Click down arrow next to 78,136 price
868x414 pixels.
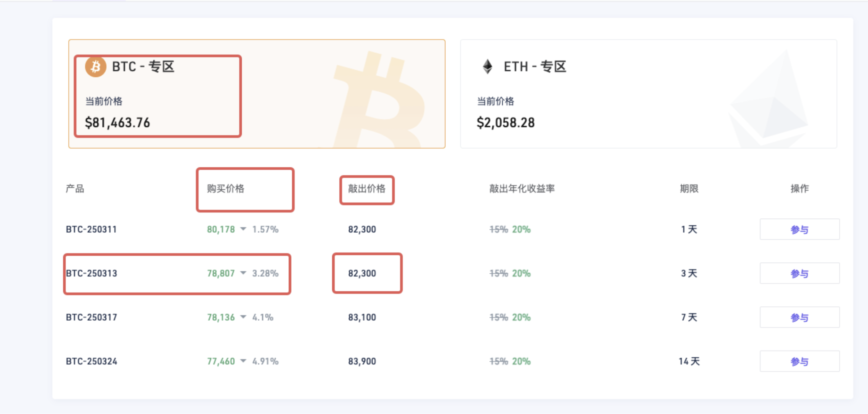pyautogui.click(x=243, y=317)
